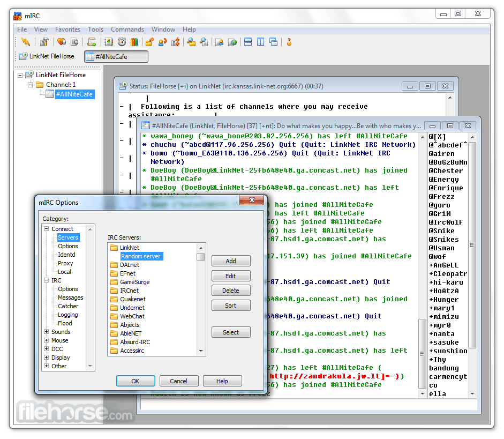Click the Connect/Disconnect lightning toolbar icon
The height and width of the screenshot is (439, 504).
click(25, 42)
